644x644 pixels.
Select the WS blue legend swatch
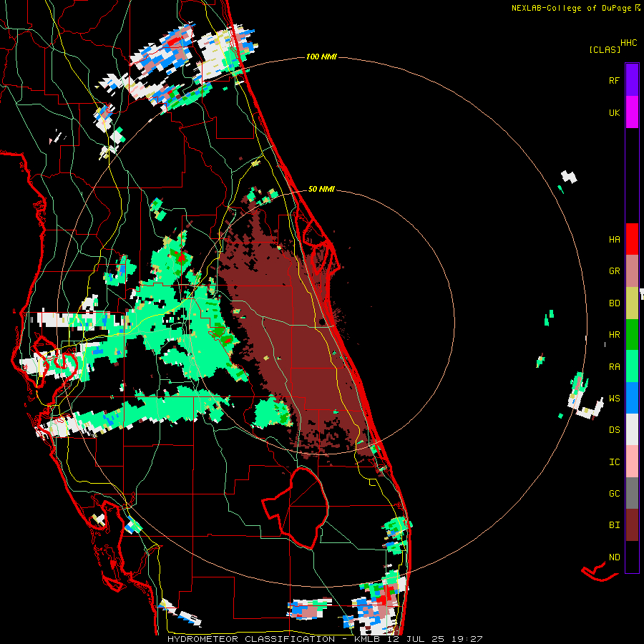[x=632, y=398]
